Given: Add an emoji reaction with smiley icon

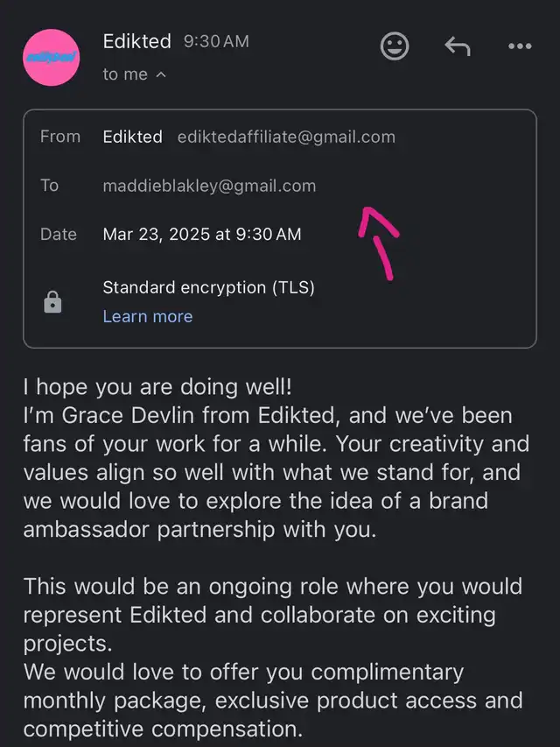Looking at the screenshot, I should [x=395, y=46].
